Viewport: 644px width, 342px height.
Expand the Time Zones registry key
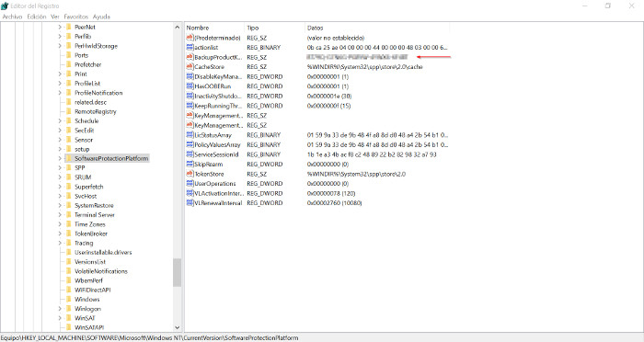[60, 224]
